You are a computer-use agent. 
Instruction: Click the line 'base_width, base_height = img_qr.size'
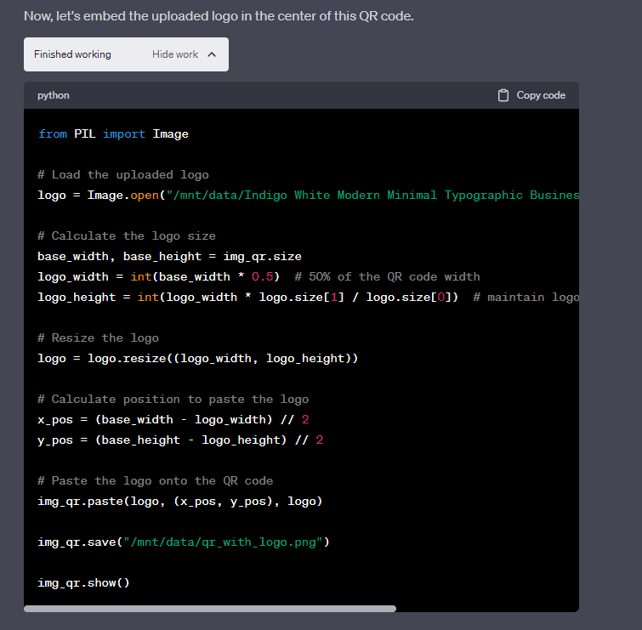pyautogui.click(x=170, y=257)
